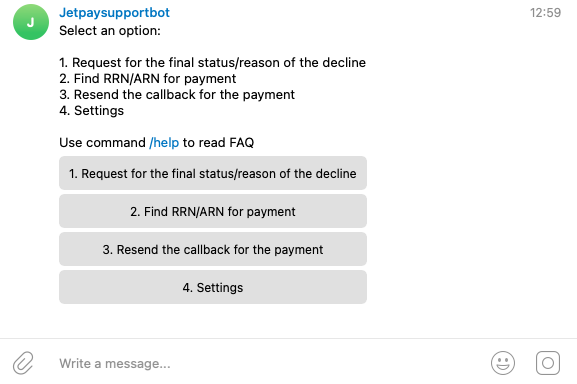Viewport: 577px width, 384px height.
Task: Open the emoji picker smiley icon
Action: pyautogui.click(x=503, y=363)
